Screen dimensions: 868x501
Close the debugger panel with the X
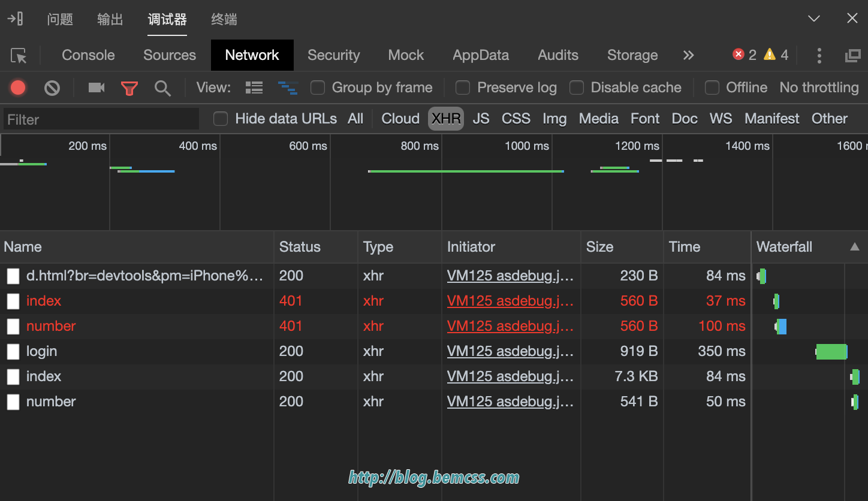(x=852, y=19)
